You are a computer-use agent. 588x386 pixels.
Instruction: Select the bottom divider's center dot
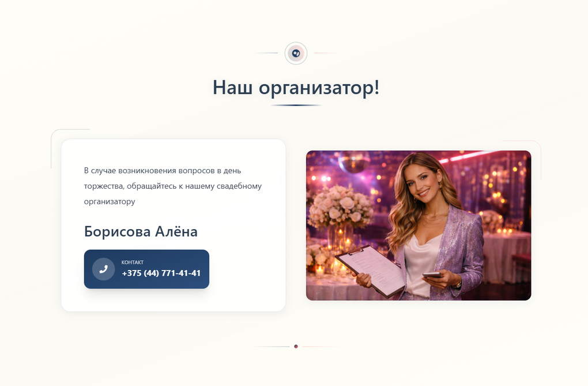point(296,346)
